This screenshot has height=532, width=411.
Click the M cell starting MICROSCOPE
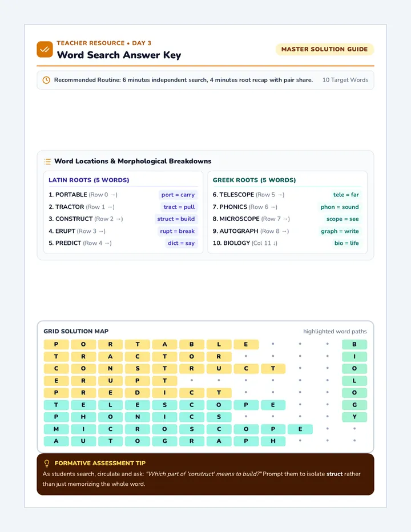click(56, 429)
